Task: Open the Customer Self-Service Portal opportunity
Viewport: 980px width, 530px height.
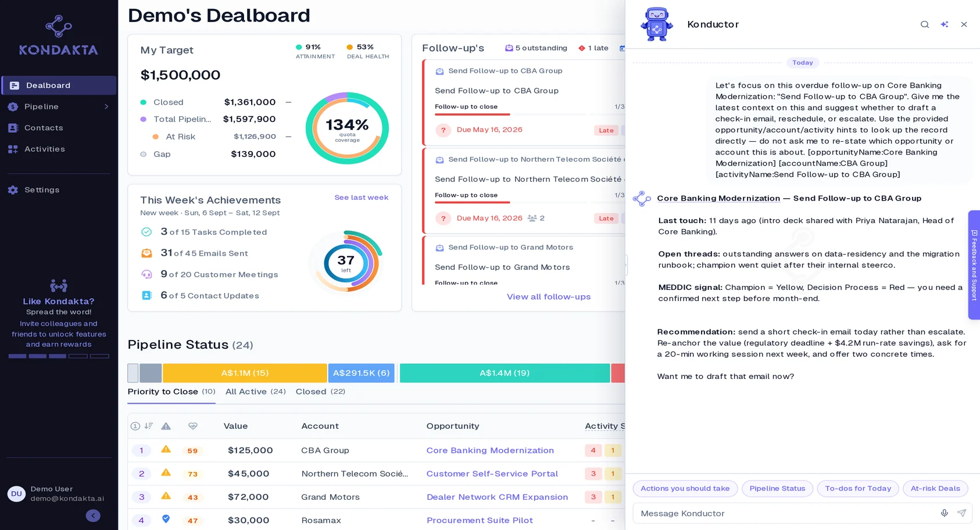Action: coord(492,474)
